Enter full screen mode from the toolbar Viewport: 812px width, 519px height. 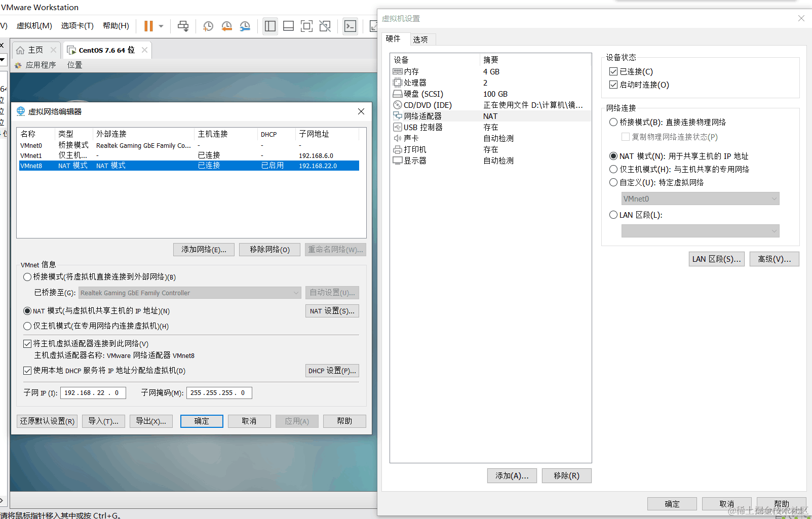tap(307, 26)
